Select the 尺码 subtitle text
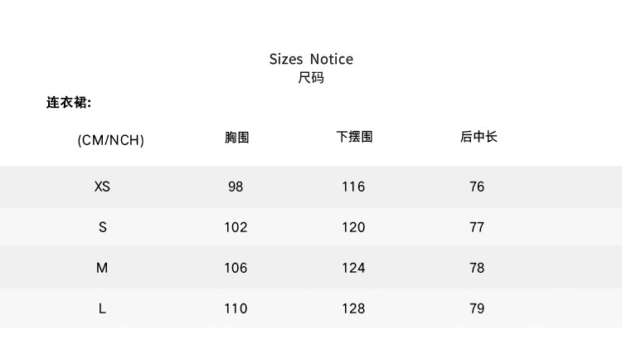 pyautogui.click(x=311, y=78)
